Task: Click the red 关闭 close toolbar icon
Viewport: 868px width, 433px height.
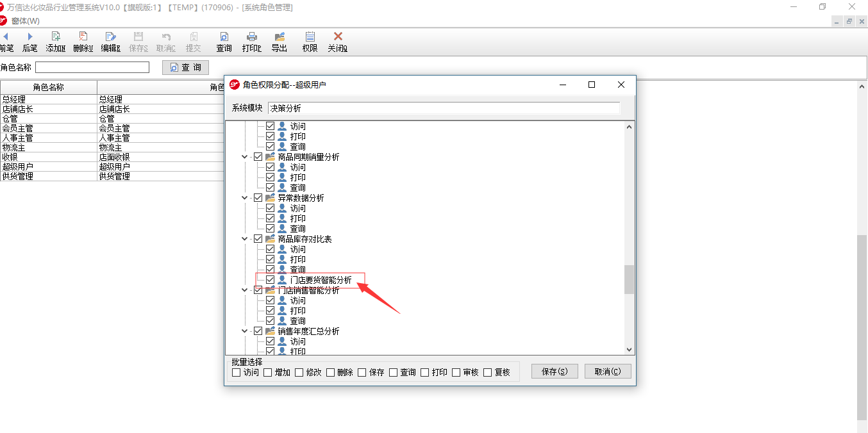Action: 338,37
